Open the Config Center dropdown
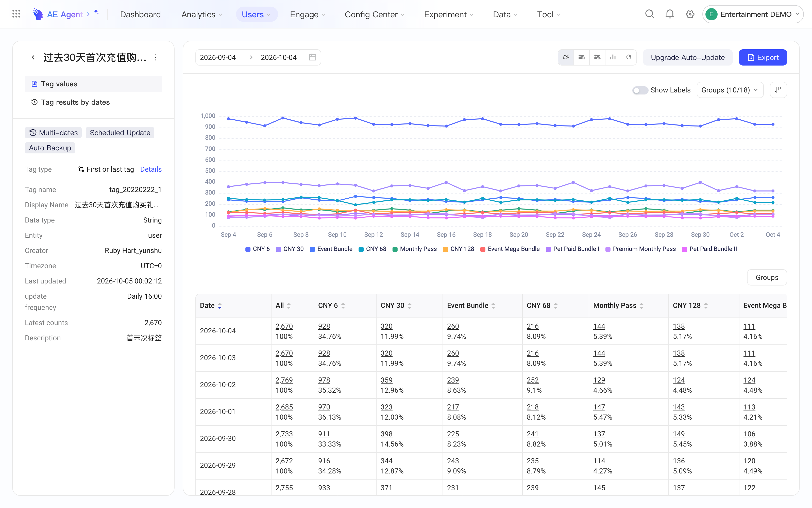This screenshot has height=508, width=812. pos(375,14)
